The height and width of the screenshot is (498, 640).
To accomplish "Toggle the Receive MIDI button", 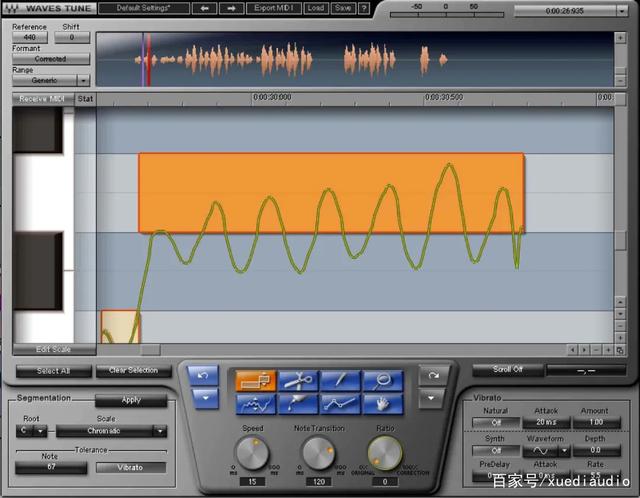I will 42,99.
